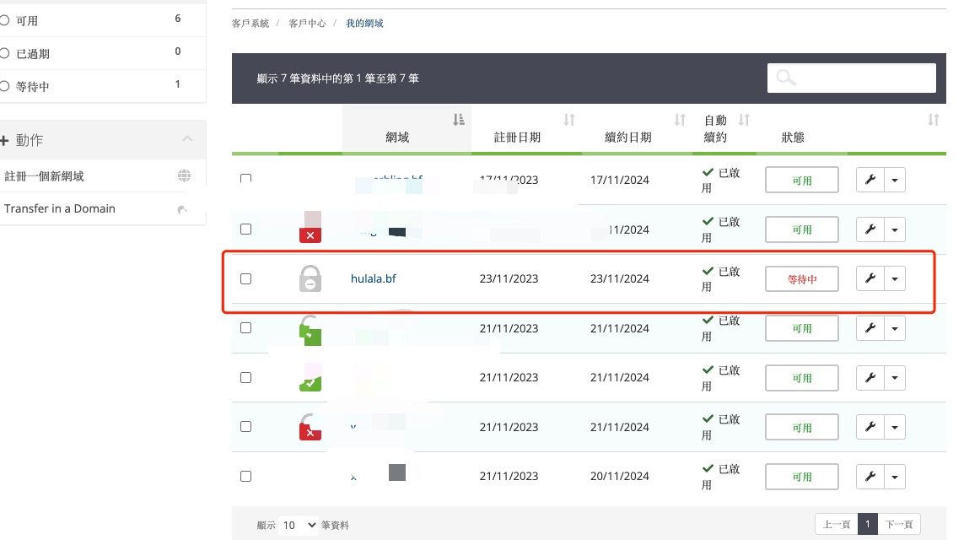This screenshot has height=556, width=980.
Task: Collapse the 動作 panel chevron
Action: [x=187, y=139]
